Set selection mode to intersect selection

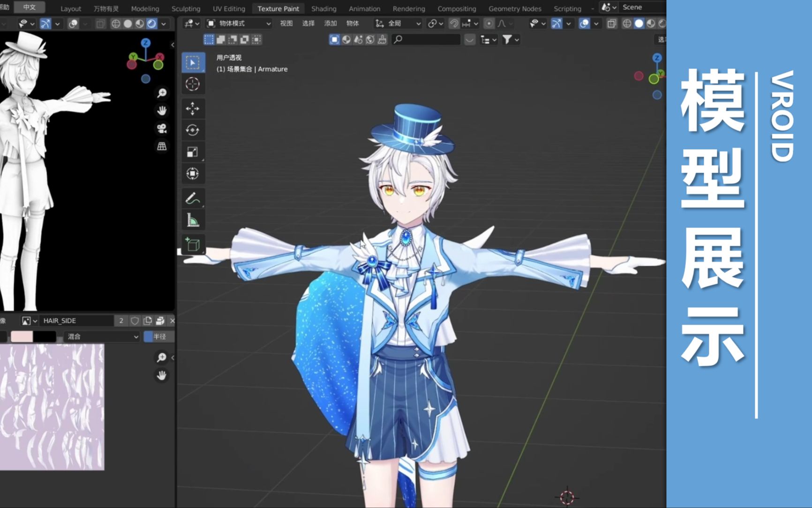coord(256,40)
